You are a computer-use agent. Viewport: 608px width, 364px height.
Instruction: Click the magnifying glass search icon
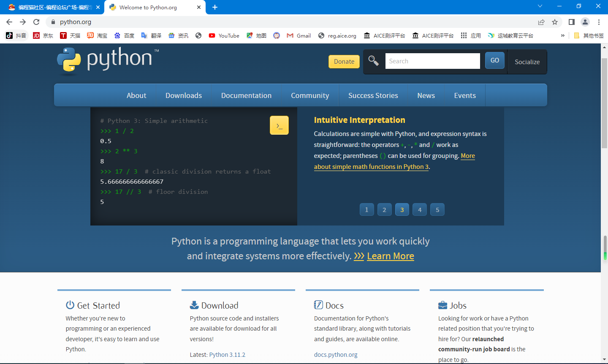pos(374,61)
